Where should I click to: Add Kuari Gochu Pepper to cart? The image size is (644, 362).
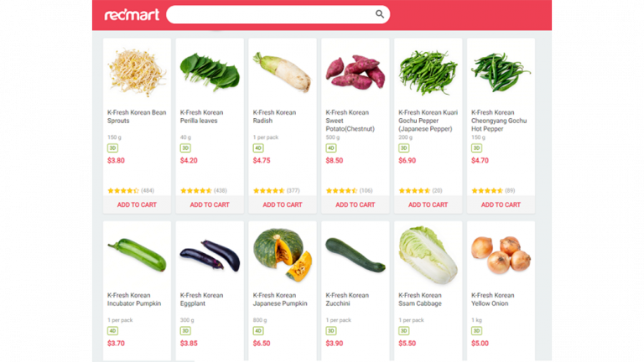point(428,204)
